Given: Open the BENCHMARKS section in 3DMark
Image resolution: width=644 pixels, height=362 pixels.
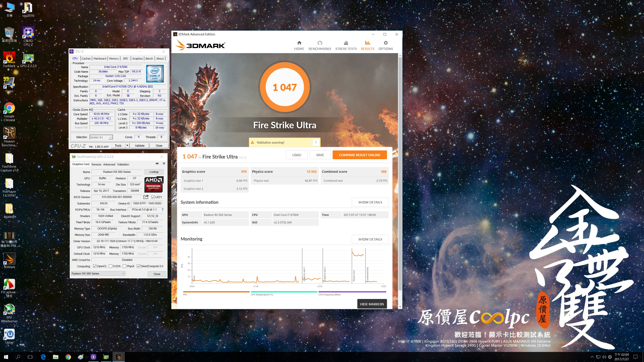Looking at the screenshot, I should [319, 45].
